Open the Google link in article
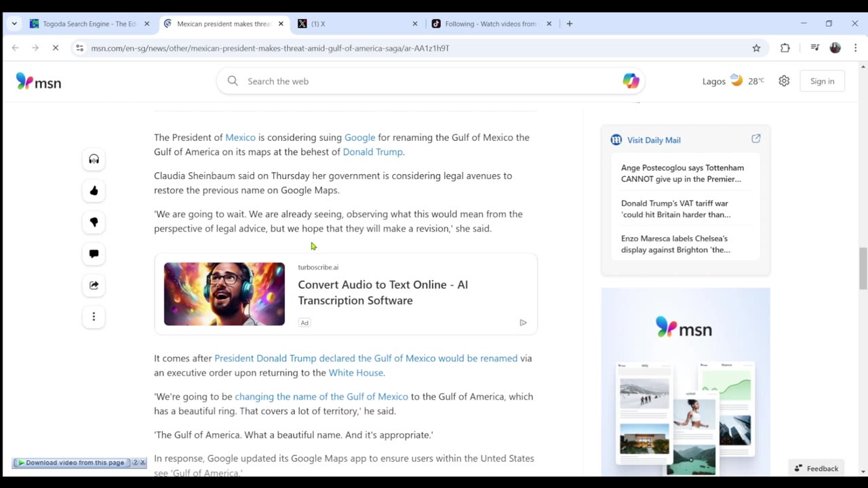868x488 pixels. click(x=359, y=138)
